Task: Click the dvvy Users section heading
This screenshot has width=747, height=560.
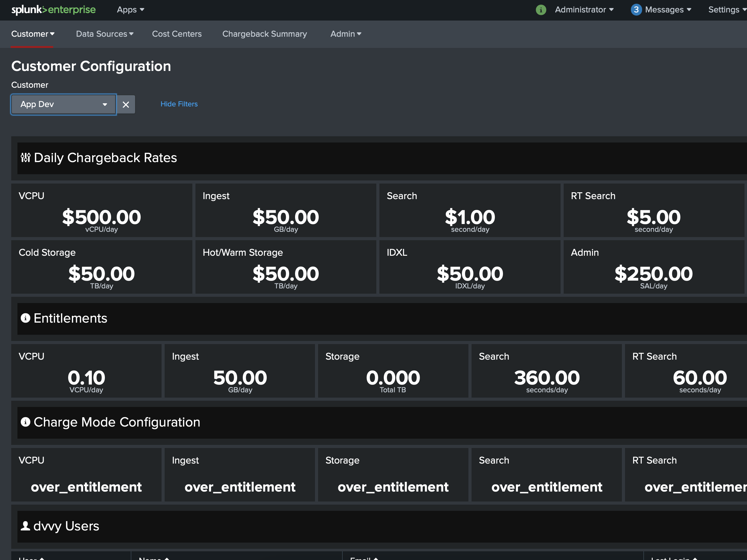Action: point(66,527)
